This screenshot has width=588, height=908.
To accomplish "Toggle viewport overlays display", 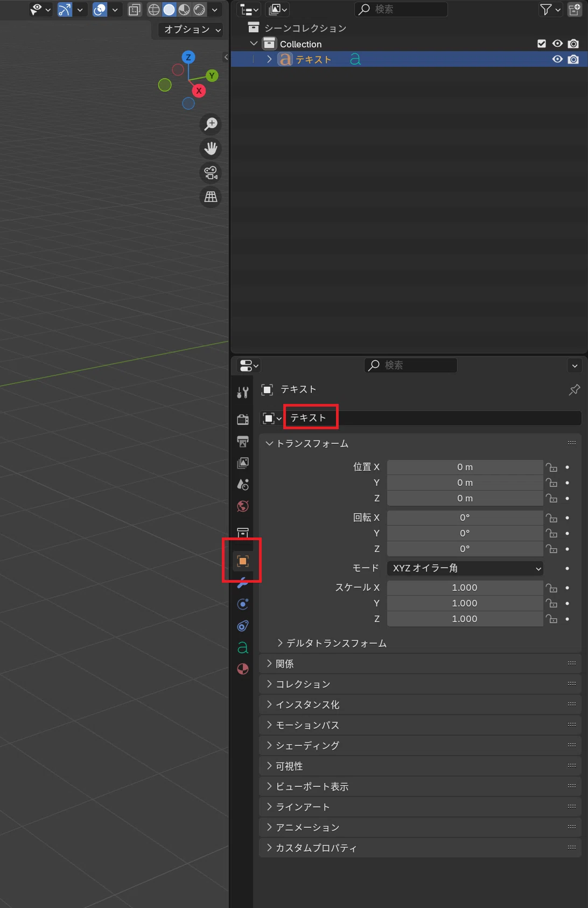I will tap(100, 9).
